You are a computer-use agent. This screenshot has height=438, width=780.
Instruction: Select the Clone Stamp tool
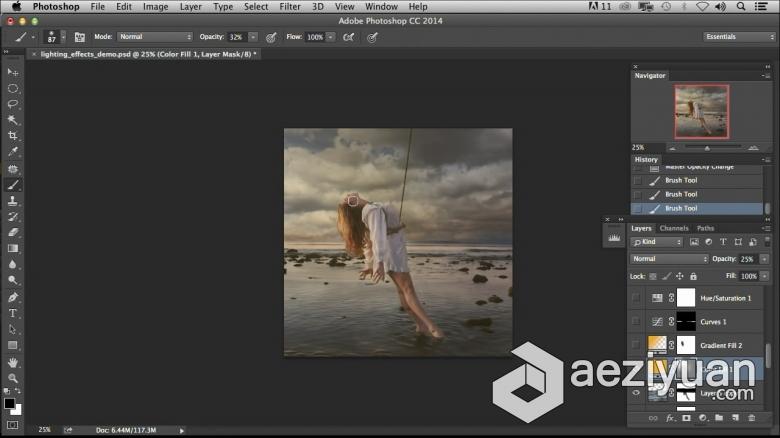pos(13,201)
